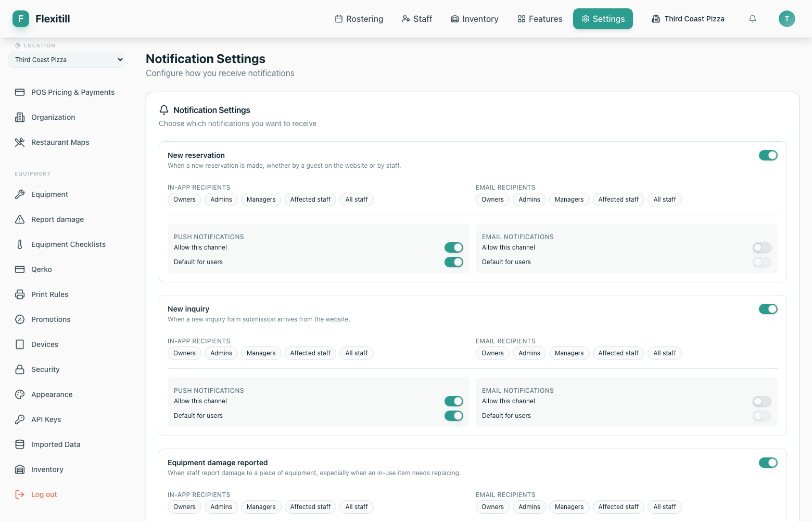
Task: Go to the Rostering tab
Action: (359, 19)
